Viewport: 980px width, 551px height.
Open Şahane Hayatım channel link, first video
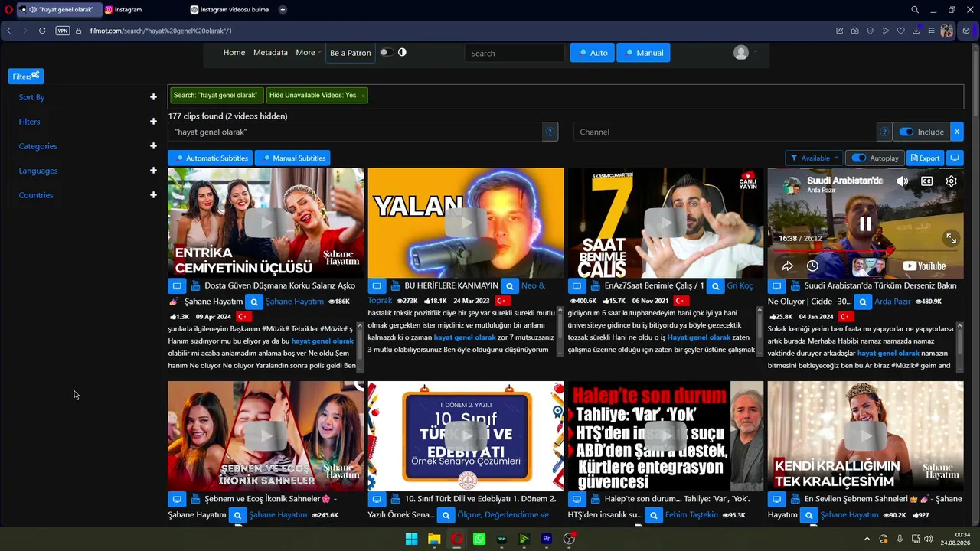pyautogui.click(x=295, y=302)
